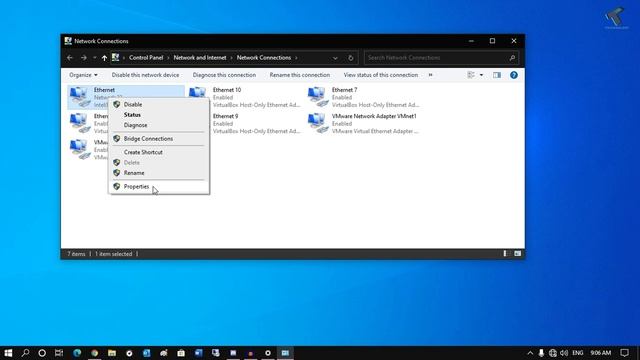Click the VMware Network Adapter VMnet1 icon

coord(318,123)
